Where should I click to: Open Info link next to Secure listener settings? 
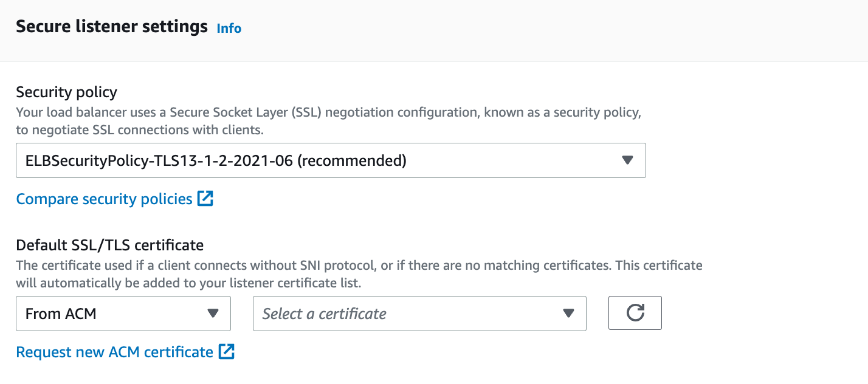coord(229,29)
